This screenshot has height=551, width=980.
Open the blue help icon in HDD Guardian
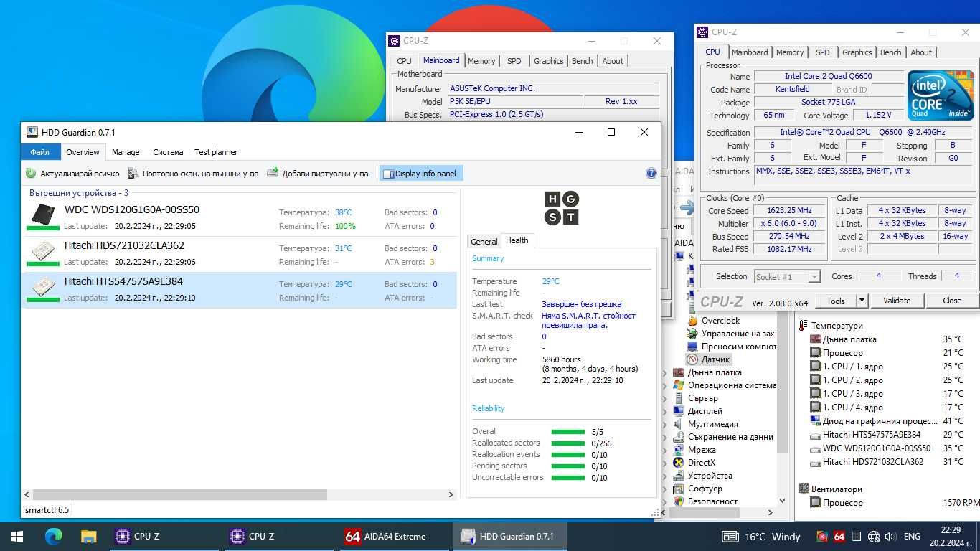coord(651,173)
